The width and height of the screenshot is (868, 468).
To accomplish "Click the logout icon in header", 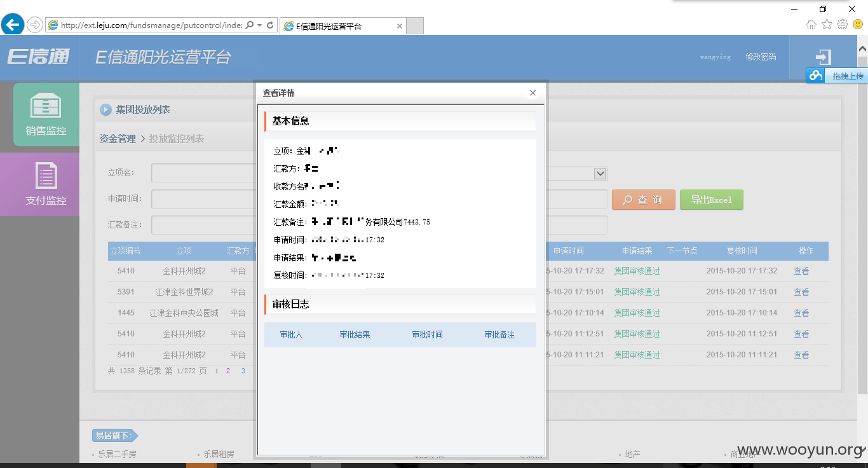I will [823, 57].
